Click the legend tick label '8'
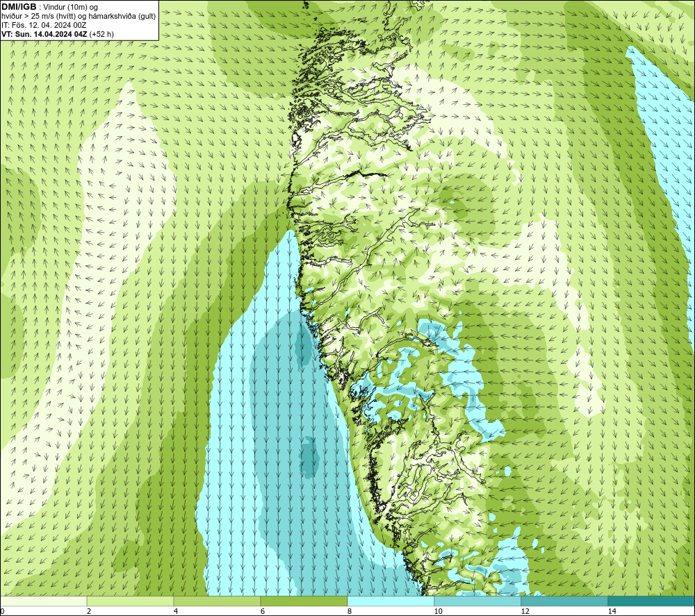Image resolution: width=695 pixels, height=616 pixels. click(350, 612)
